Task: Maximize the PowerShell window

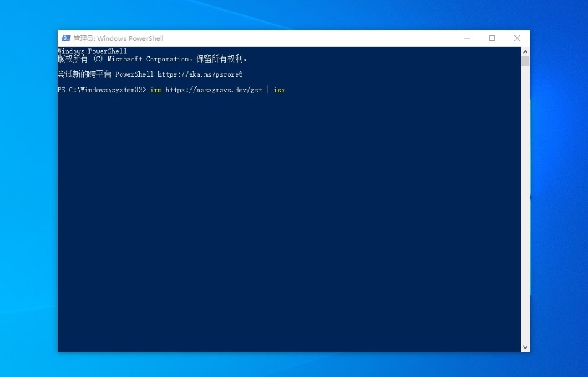Action: [x=492, y=38]
